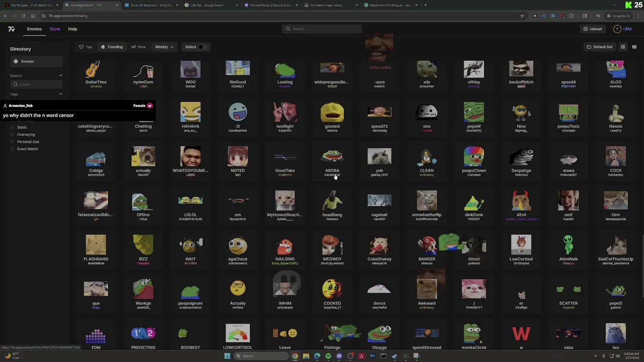Open the WeGood emote

point(237,73)
